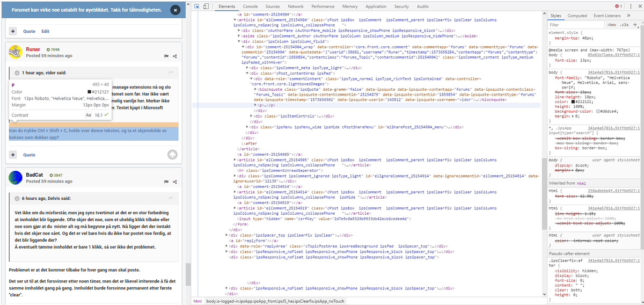Collapse the Delvis quote with its toggle
644x305 pixels.
pos(17,198)
